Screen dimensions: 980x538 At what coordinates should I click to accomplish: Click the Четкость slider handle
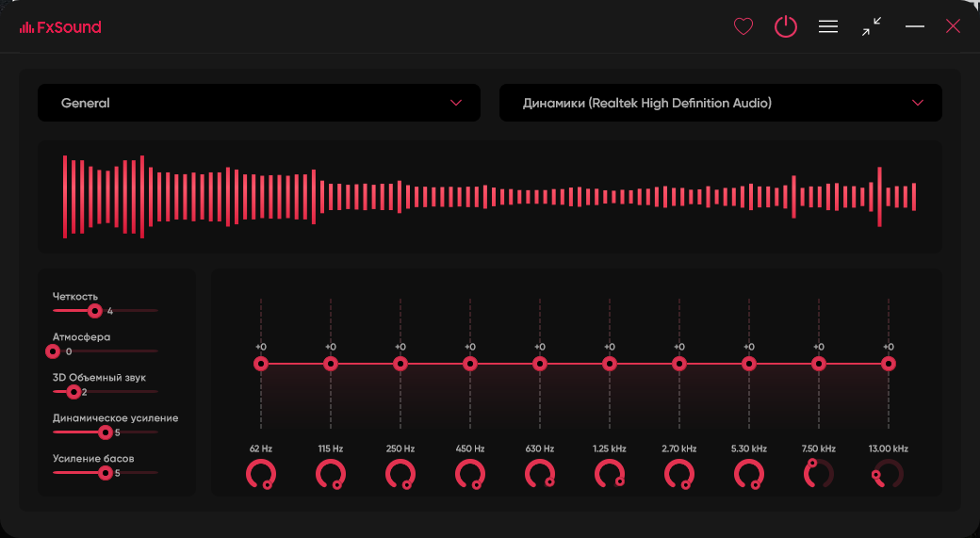coord(94,310)
